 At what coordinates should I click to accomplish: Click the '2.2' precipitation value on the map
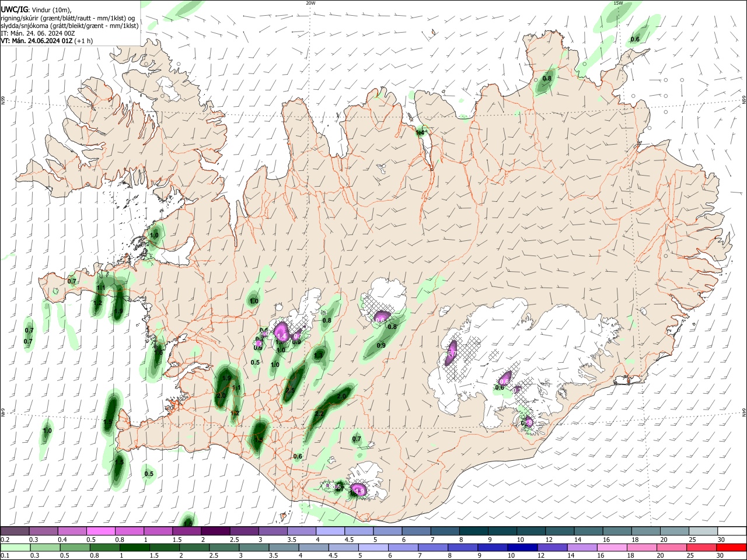tap(319, 414)
